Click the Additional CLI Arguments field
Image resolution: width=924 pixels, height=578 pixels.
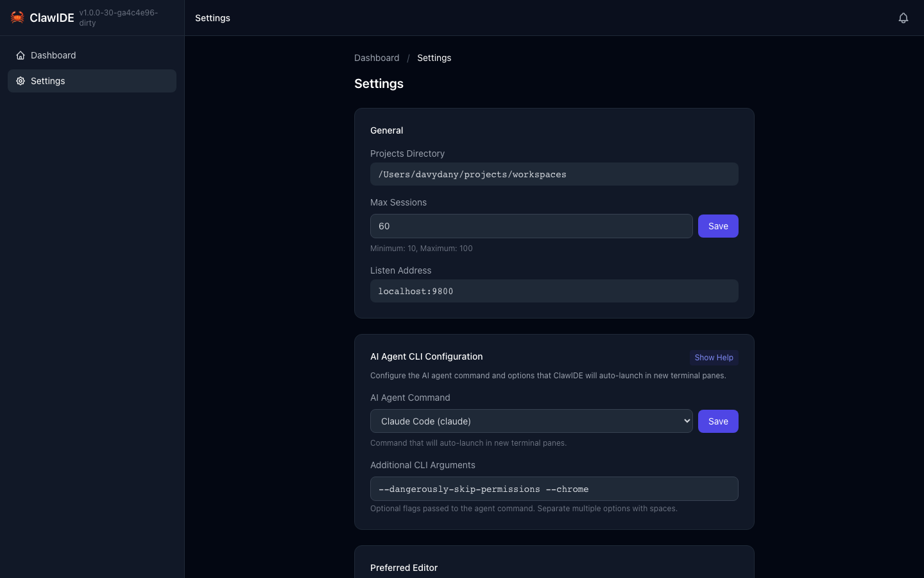click(554, 489)
